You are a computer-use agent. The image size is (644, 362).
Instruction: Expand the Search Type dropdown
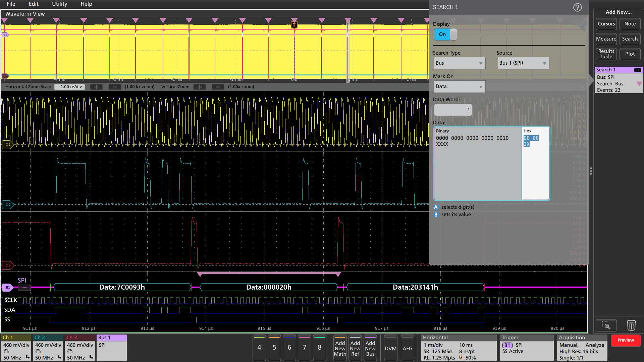point(459,63)
